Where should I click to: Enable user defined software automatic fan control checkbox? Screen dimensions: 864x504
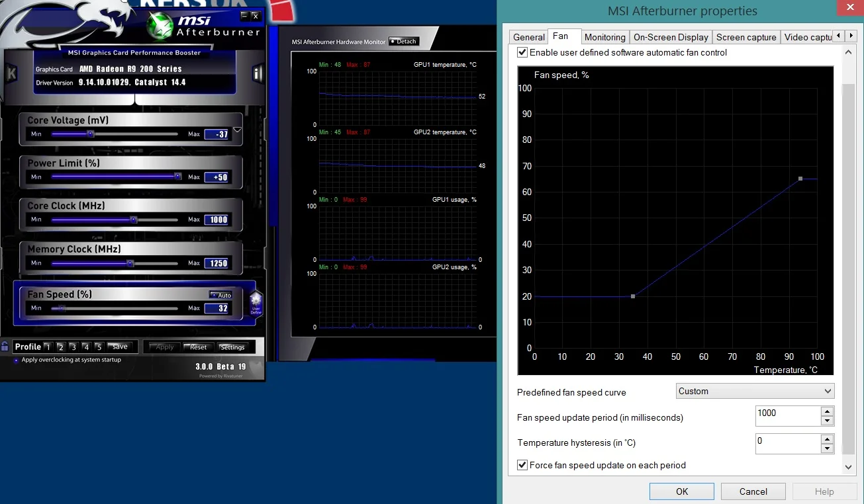point(522,52)
